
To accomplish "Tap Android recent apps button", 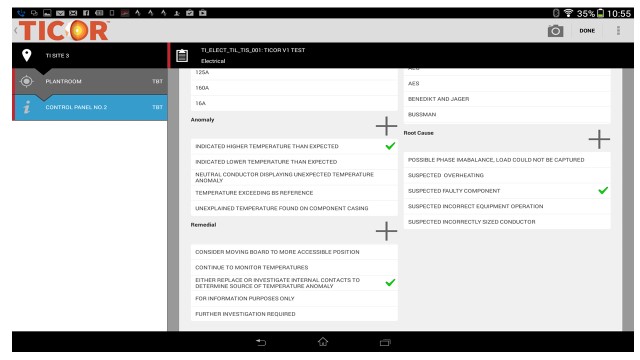I will 385,342.
